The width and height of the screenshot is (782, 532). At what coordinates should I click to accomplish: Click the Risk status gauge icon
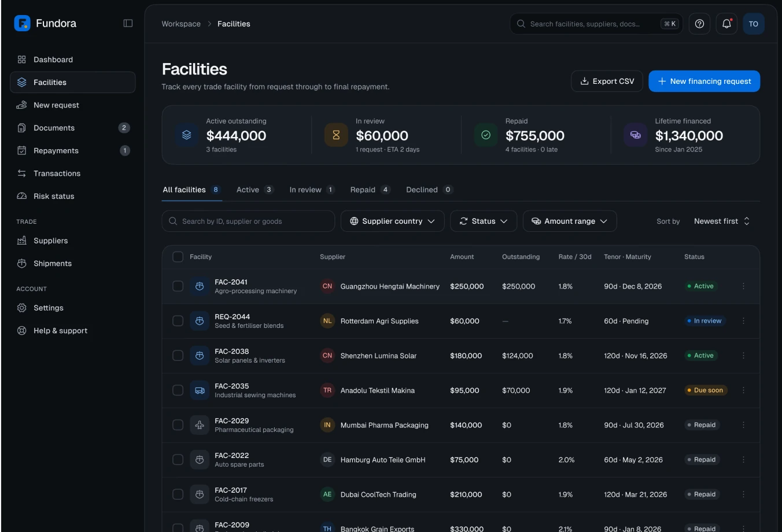click(x=22, y=196)
